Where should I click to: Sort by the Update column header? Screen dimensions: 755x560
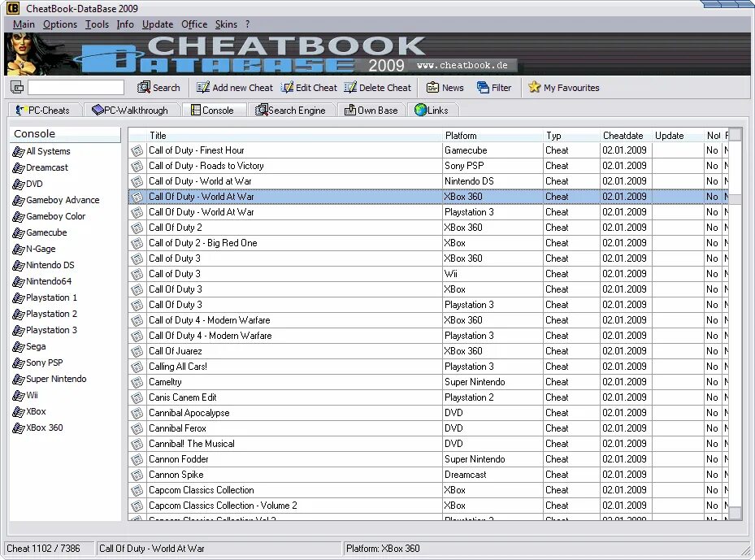click(678, 135)
